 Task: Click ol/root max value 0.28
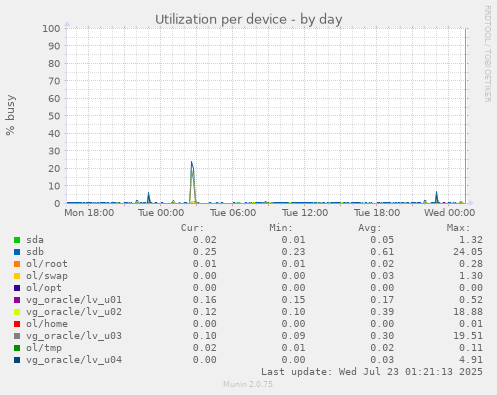point(471,264)
